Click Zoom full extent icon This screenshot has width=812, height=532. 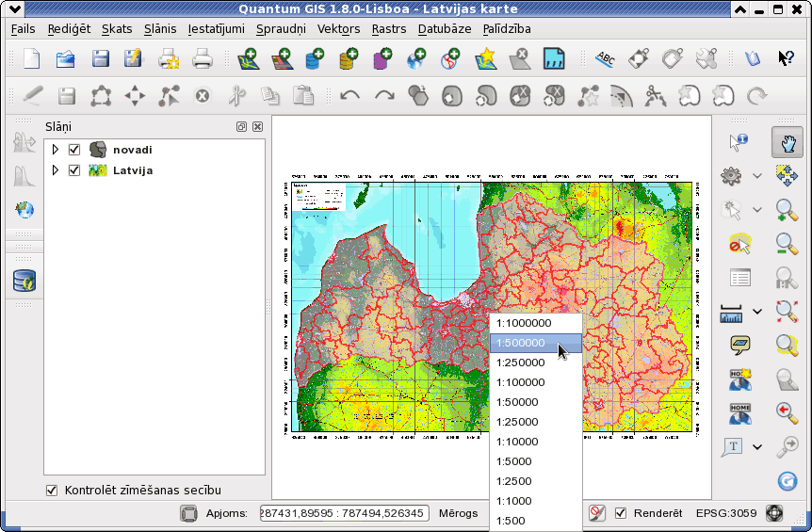coord(787,311)
